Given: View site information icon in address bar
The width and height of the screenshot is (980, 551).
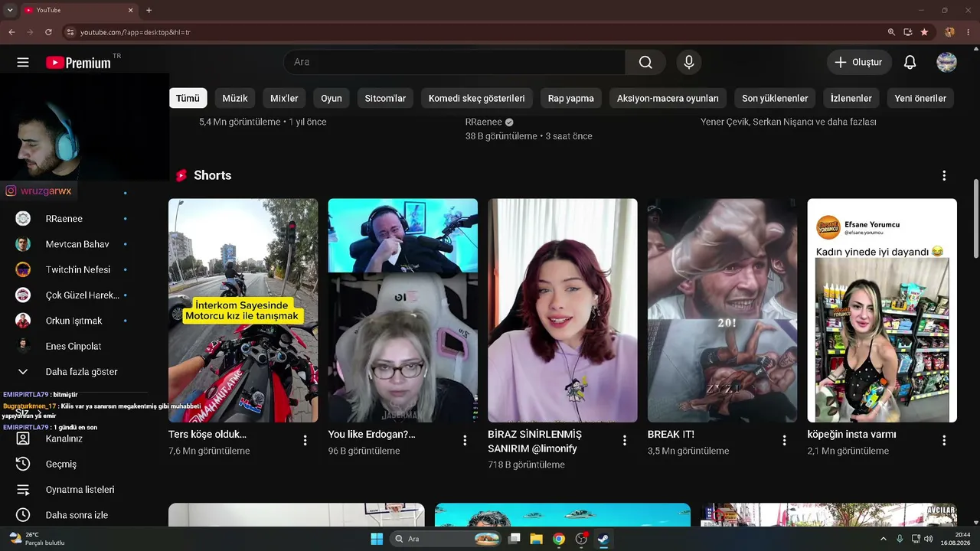Looking at the screenshot, I should 70,32.
